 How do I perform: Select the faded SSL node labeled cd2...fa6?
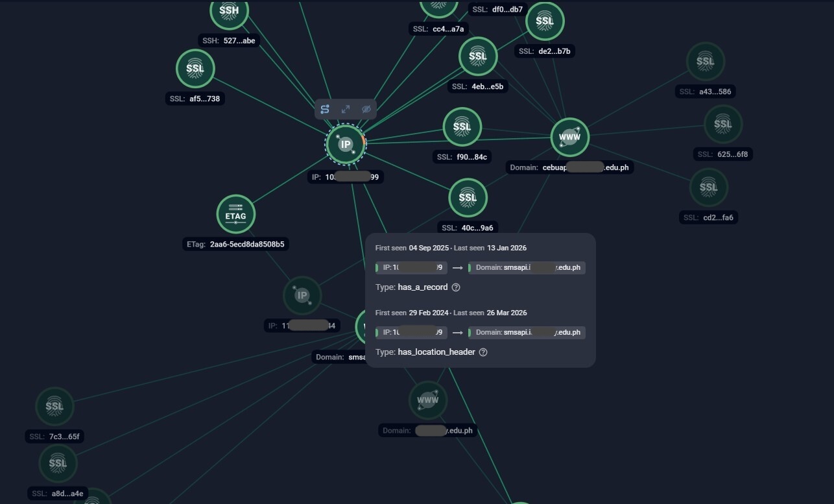coord(709,187)
